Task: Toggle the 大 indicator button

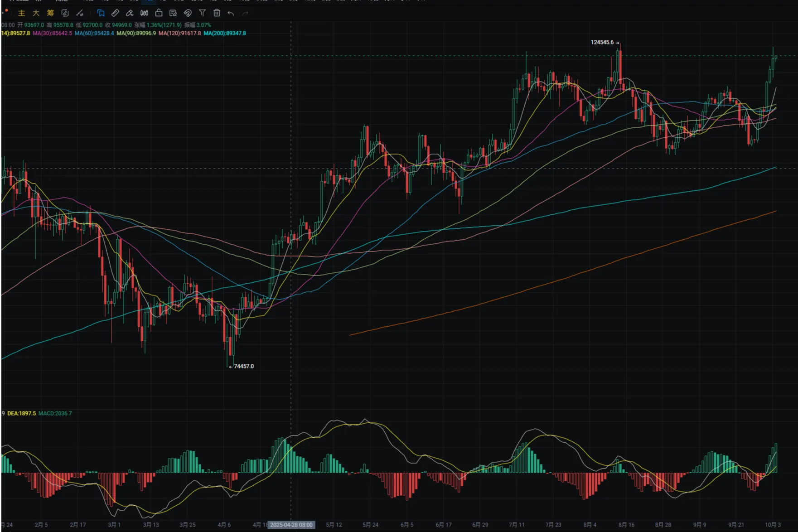Action: (36, 13)
